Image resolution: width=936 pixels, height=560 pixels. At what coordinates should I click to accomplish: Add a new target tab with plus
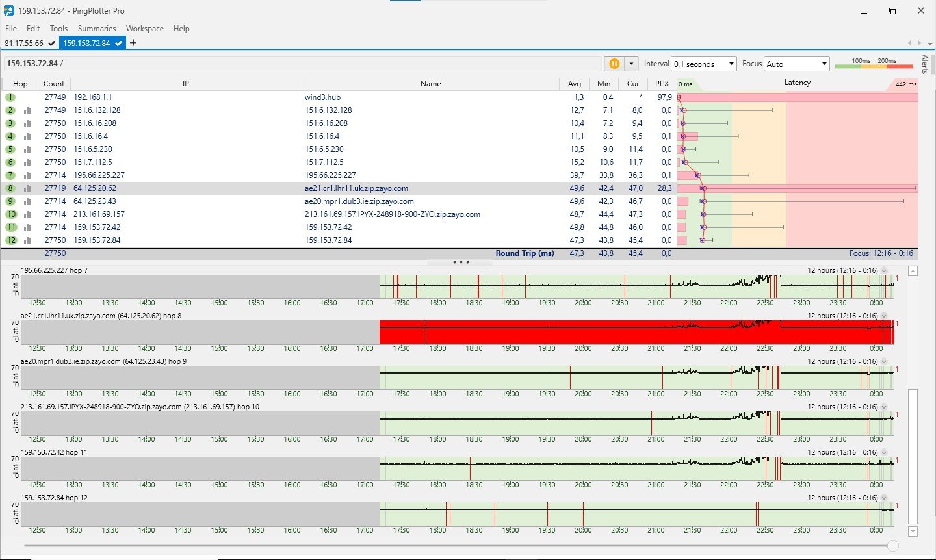[x=133, y=43]
